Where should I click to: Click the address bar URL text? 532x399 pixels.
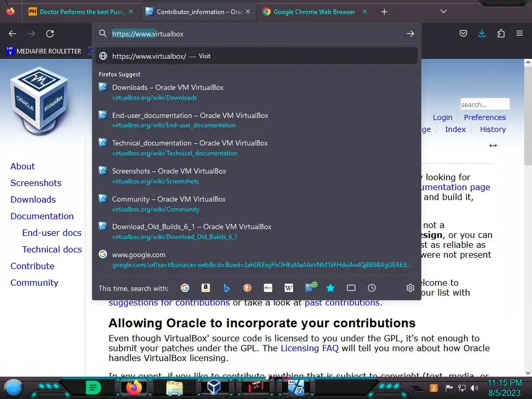[148, 34]
